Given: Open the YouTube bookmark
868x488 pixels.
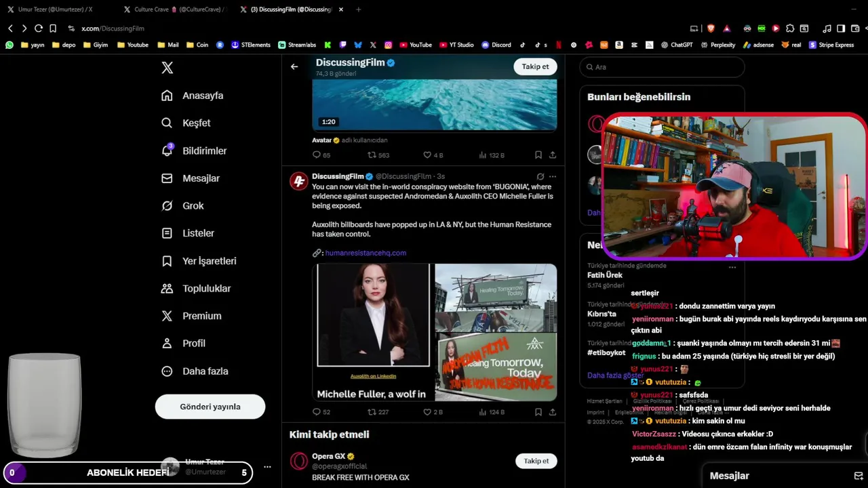Looking at the screenshot, I should [415, 45].
